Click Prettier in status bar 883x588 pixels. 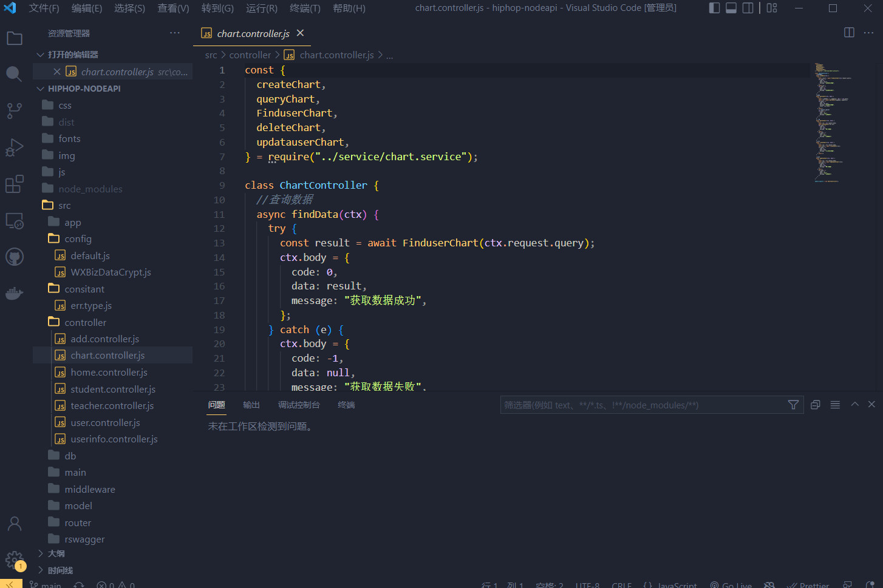[x=808, y=585]
